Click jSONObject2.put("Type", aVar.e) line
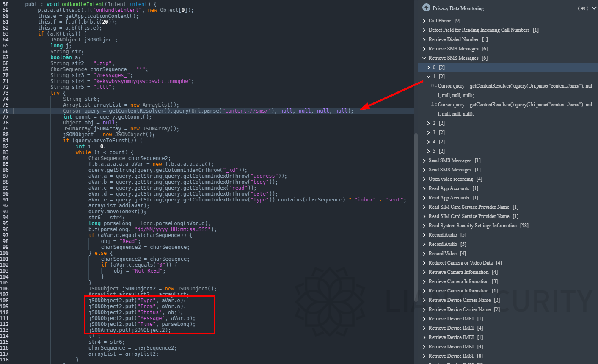 (137, 301)
